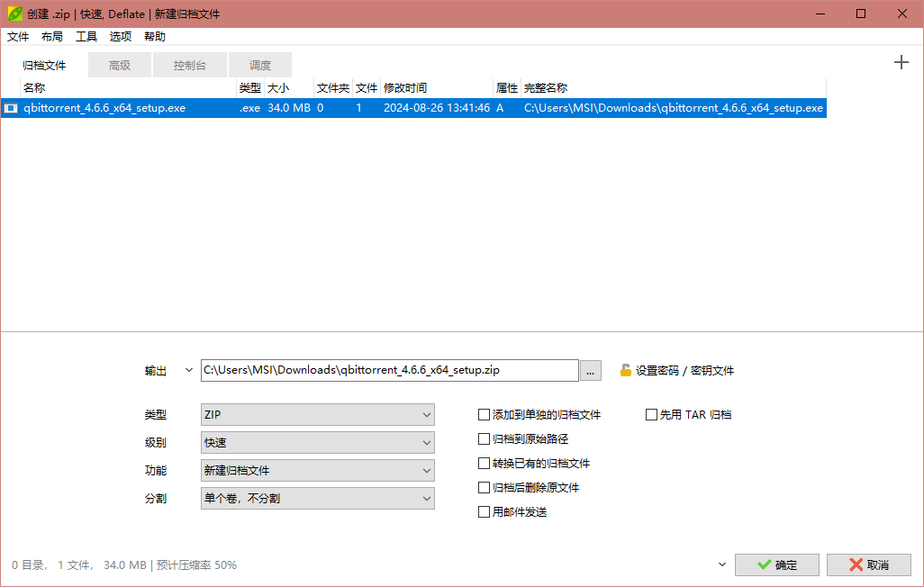Sort by the 文件夹 column header
Viewport: 924px width, 587px height.
pyautogui.click(x=333, y=88)
